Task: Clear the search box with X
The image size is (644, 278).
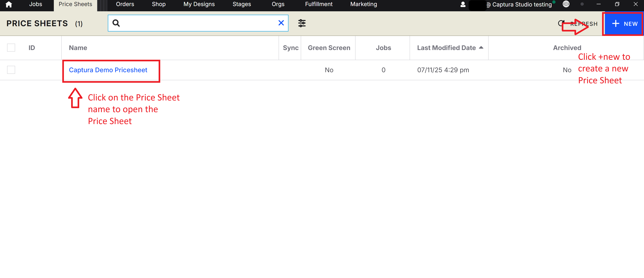Action: point(281,23)
